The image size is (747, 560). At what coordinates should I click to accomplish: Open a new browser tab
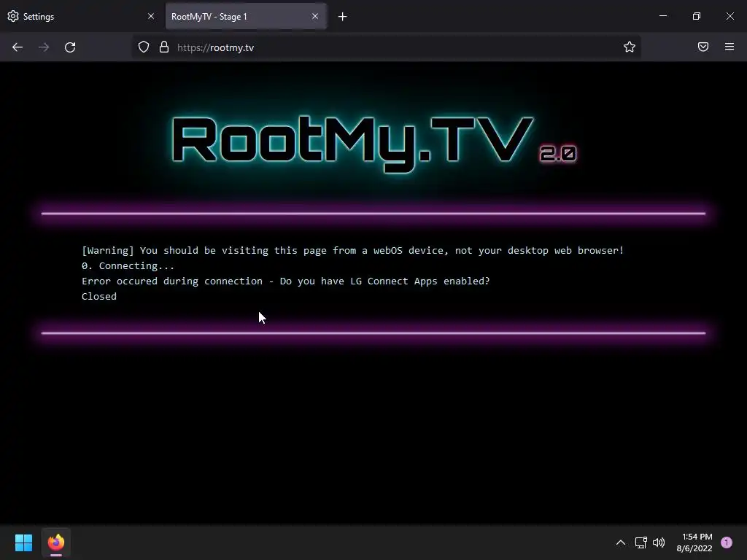[x=343, y=17]
